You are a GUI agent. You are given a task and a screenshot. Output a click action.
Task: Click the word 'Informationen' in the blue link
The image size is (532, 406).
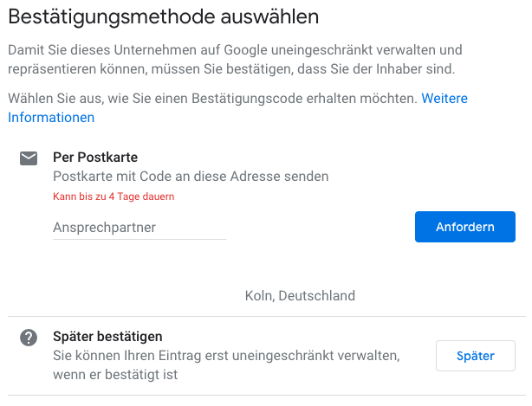tap(51, 117)
